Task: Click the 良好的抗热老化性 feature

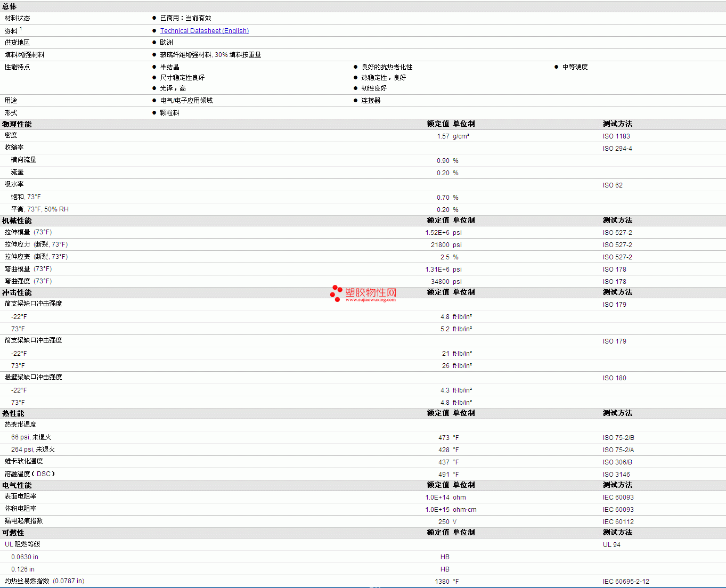Action: pos(387,67)
